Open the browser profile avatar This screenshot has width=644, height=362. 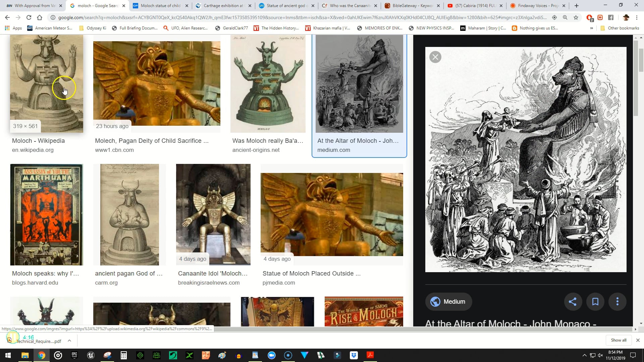pyautogui.click(x=626, y=17)
